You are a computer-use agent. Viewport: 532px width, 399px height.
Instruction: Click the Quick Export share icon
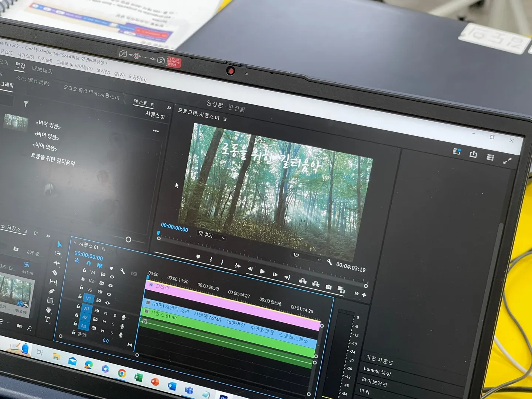473,154
